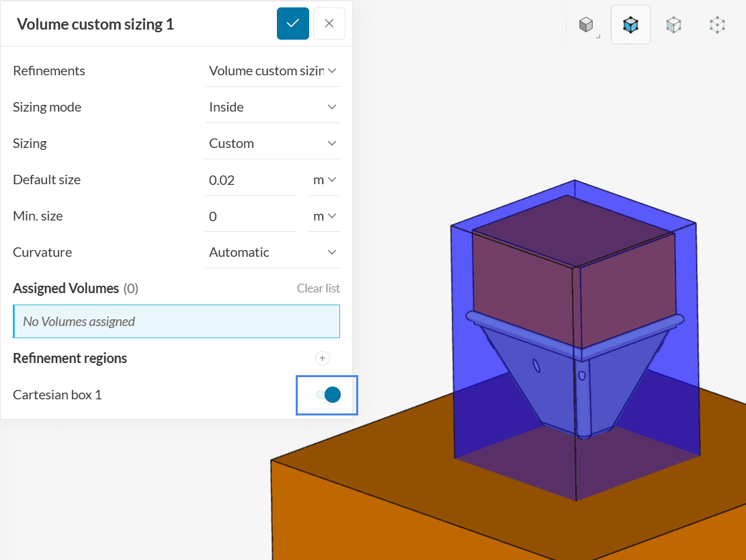
Task: Open the Refinements type dropdown
Action: tap(272, 71)
